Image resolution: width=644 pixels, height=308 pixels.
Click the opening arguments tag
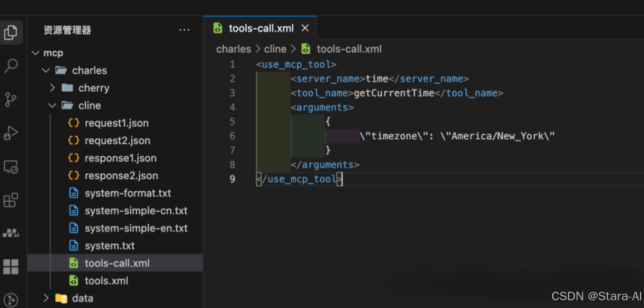coord(322,107)
